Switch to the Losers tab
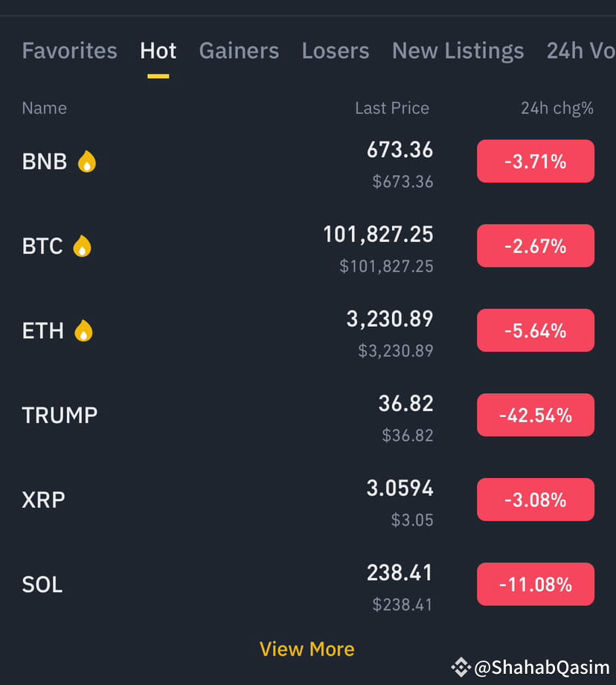 click(336, 51)
